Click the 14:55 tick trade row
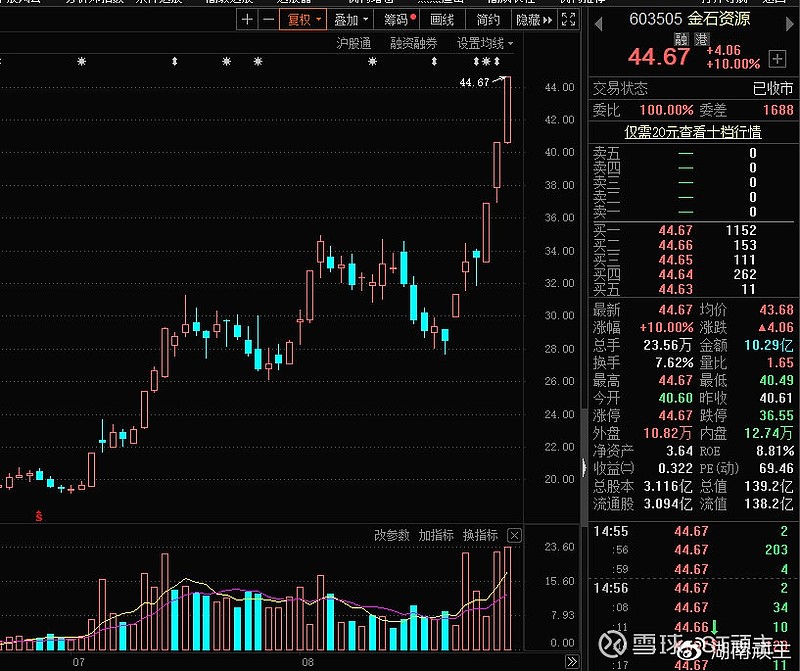Screen dimensions: 800x671 point(692,532)
